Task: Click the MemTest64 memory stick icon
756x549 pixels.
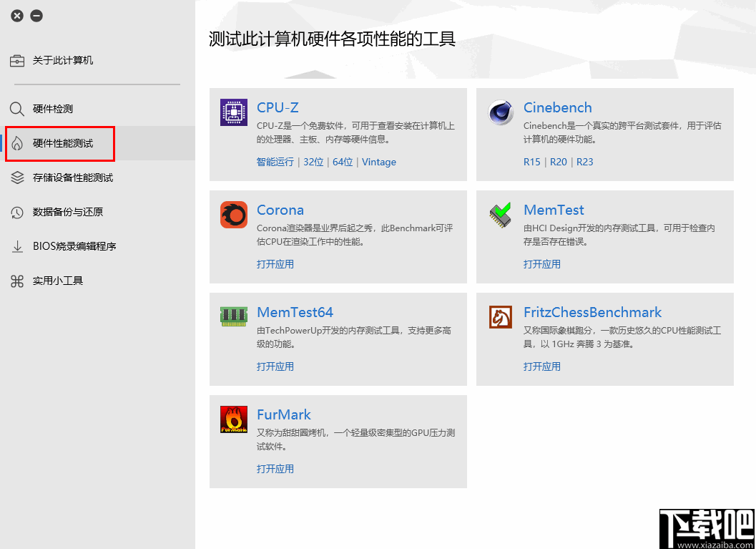Action: pyautogui.click(x=232, y=316)
